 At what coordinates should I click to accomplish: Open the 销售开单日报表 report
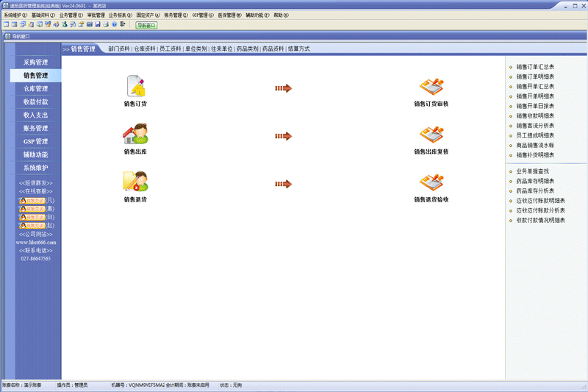click(535, 106)
